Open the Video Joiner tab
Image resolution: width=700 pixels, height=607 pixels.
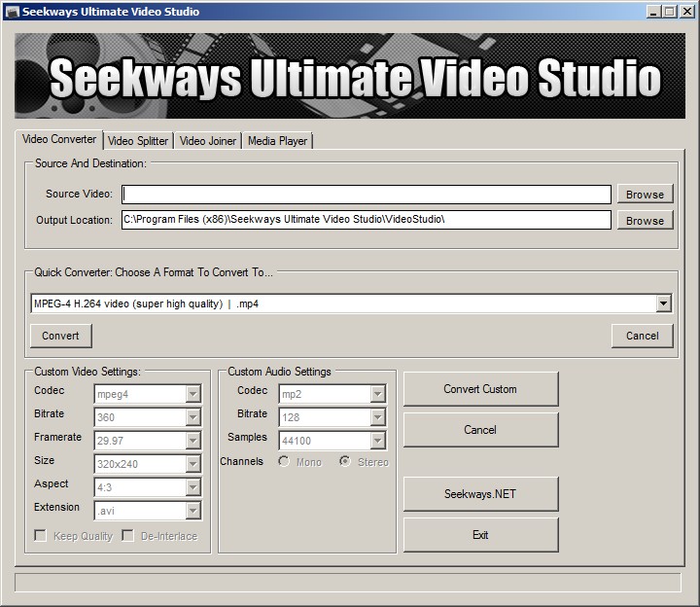[208, 141]
